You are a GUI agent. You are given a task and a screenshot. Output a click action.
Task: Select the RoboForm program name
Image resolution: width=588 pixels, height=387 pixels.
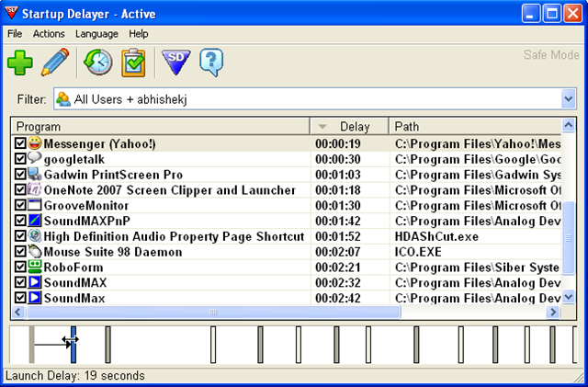73,267
